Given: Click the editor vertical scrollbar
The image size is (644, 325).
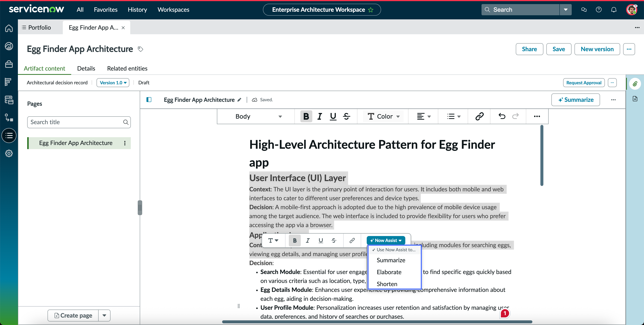Looking at the screenshot, I should (542, 156).
